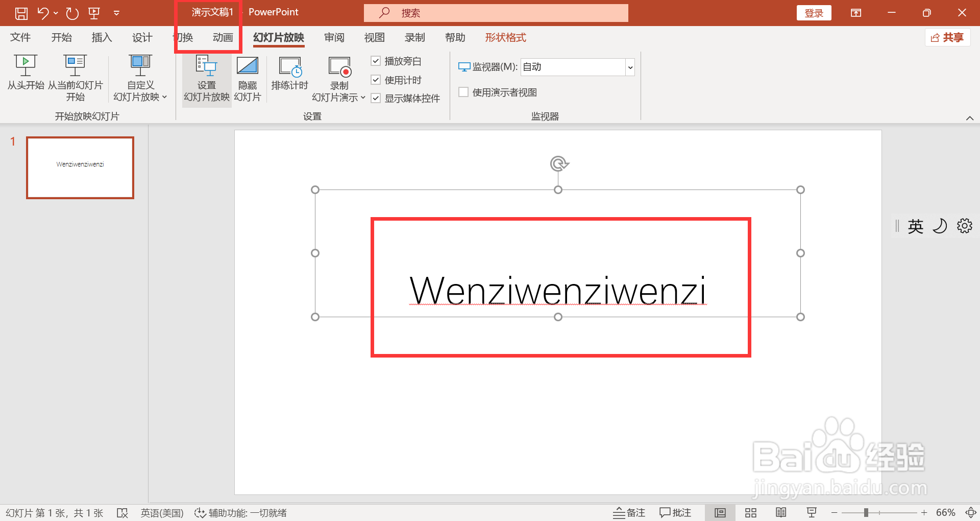Toggle the 使用计时 checkbox

376,80
